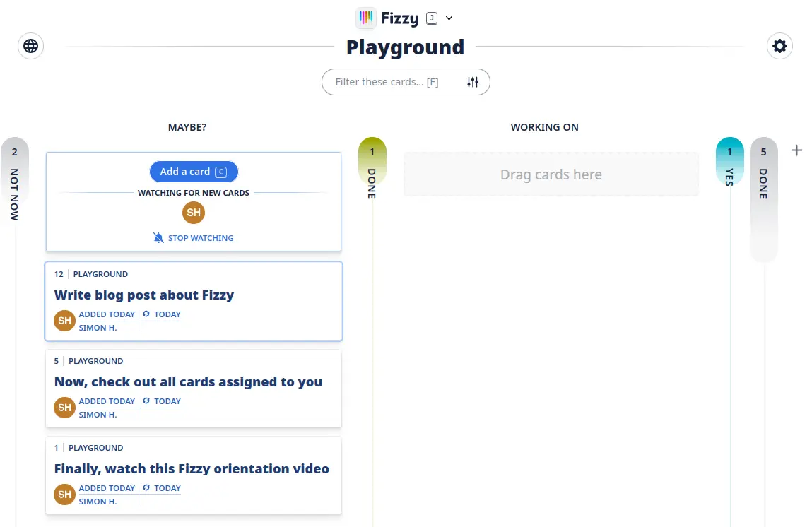Click the recurring cycle icon on the blog post card
This screenshot has height=527, width=812.
point(146,314)
